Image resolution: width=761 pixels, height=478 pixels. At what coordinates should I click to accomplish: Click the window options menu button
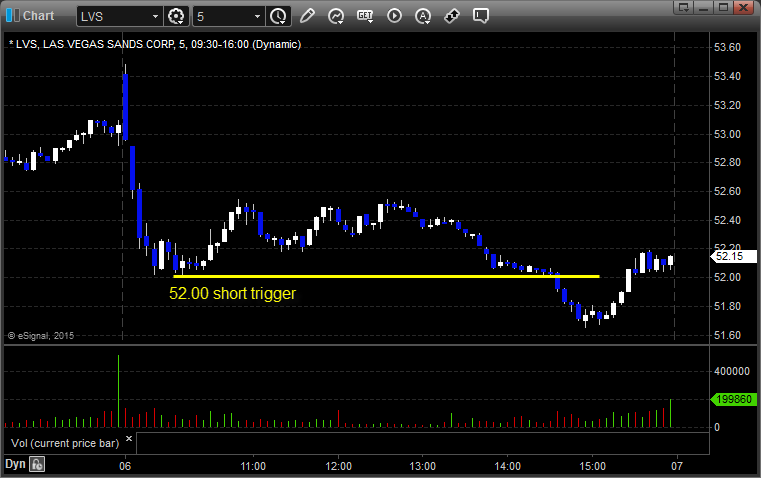(683, 7)
